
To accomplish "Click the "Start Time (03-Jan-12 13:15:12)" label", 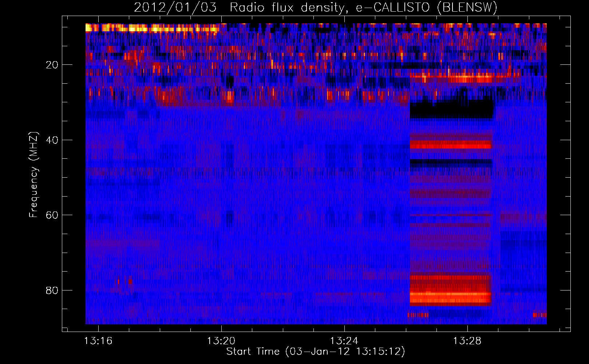I will coord(316,352).
